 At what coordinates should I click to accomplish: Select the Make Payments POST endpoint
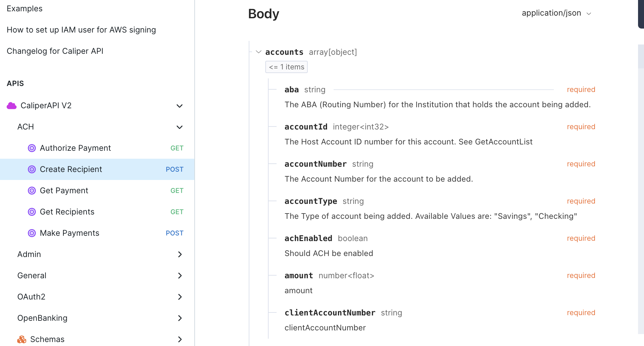(x=97, y=233)
